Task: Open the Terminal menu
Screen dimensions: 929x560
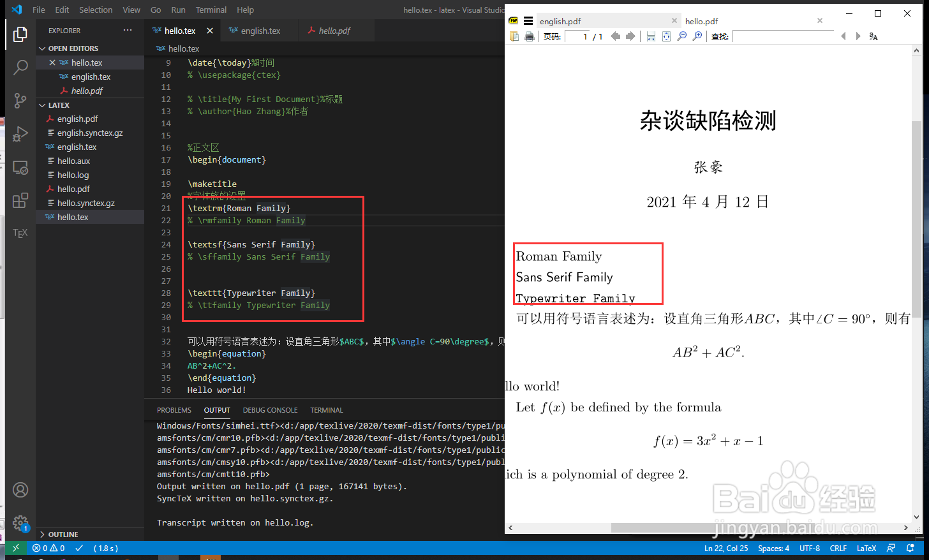Action: pos(211,10)
